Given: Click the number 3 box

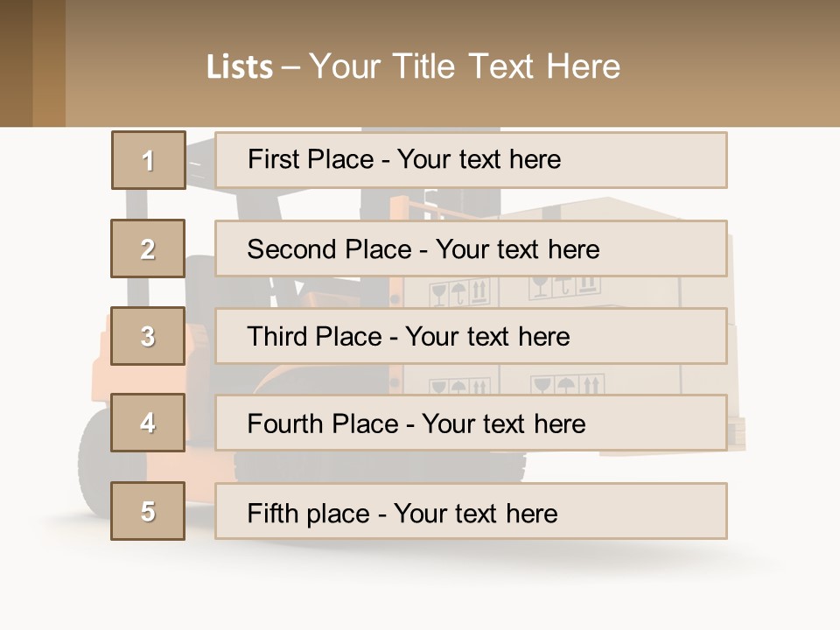Looking at the screenshot, I should coord(149,336).
